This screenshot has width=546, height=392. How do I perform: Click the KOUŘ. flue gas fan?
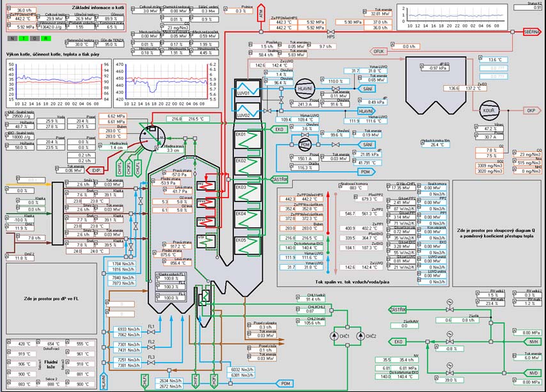point(489,111)
